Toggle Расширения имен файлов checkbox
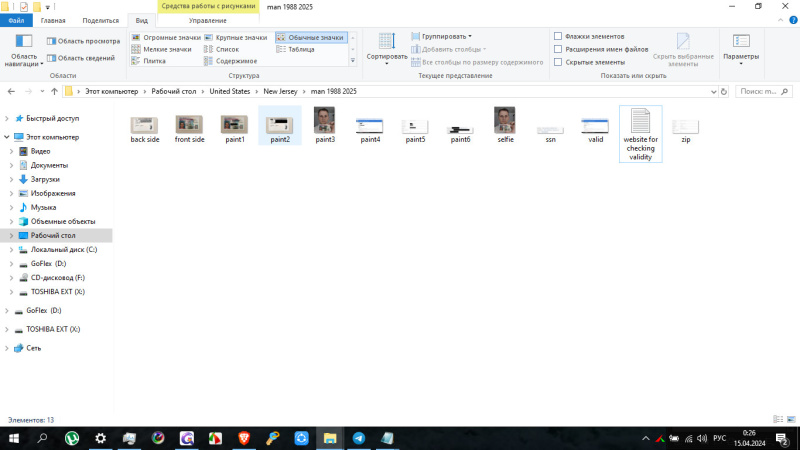The image size is (800, 450). [558, 49]
